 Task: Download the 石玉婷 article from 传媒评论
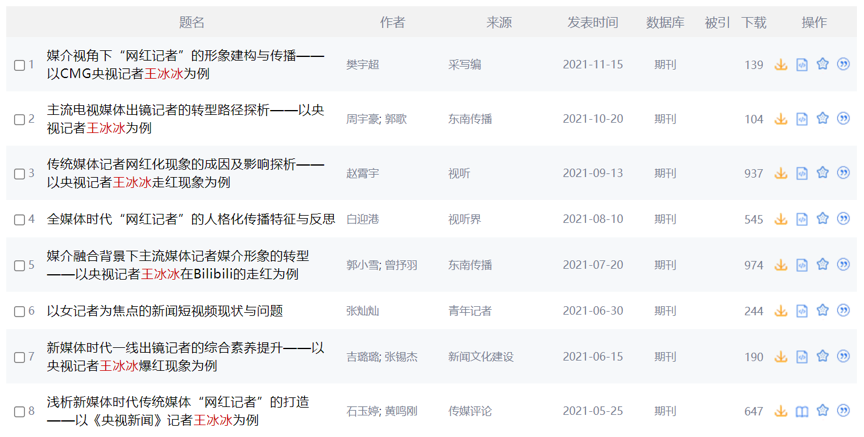(x=781, y=411)
